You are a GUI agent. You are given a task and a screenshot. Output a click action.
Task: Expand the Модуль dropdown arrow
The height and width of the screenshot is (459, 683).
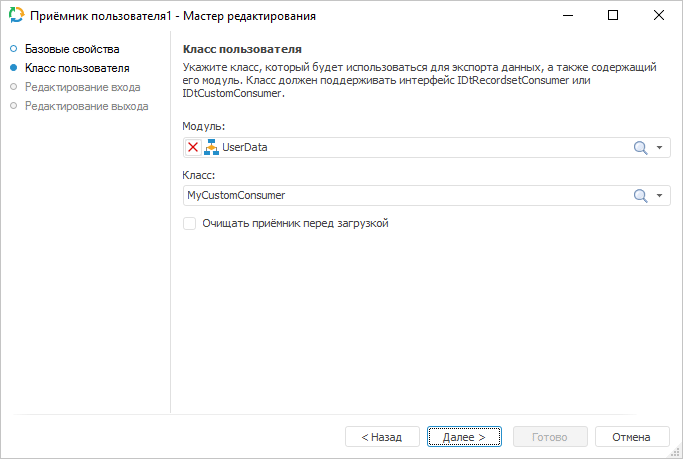[660, 148]
